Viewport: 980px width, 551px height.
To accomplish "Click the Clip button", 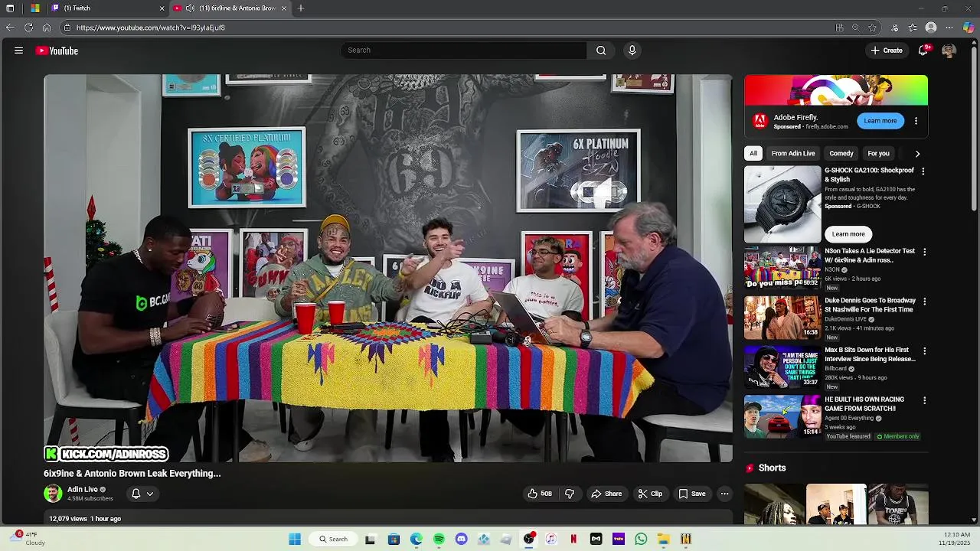I will tap(650, 494).
